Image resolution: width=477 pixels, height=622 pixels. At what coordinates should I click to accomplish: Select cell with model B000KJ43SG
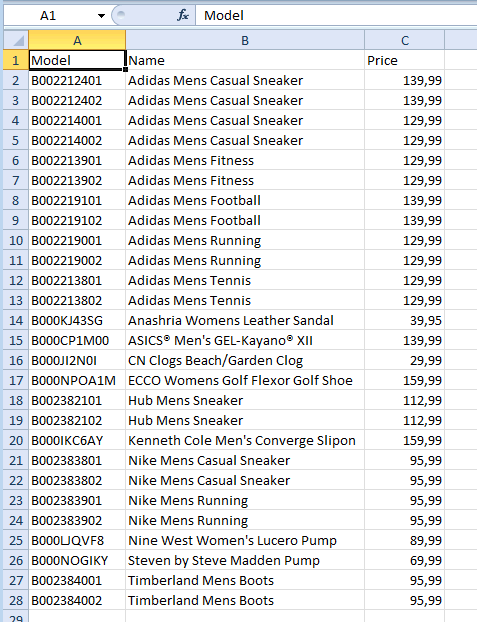[77, 320]
